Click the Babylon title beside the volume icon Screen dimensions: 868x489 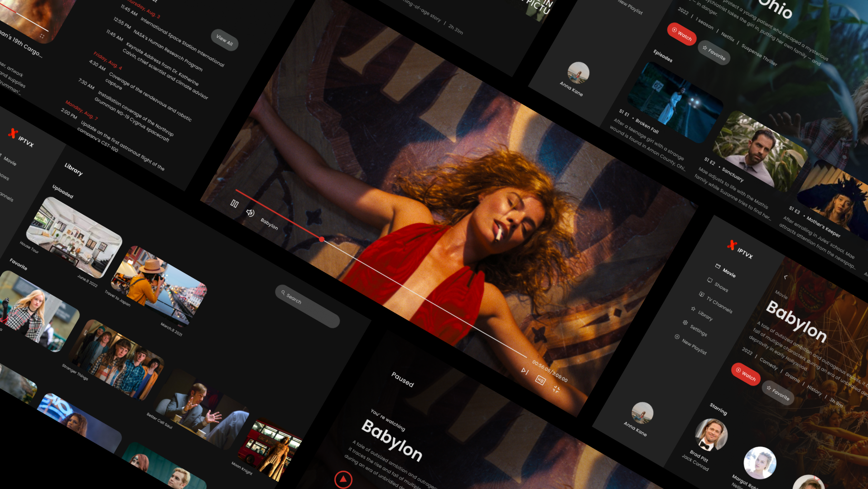269,224
